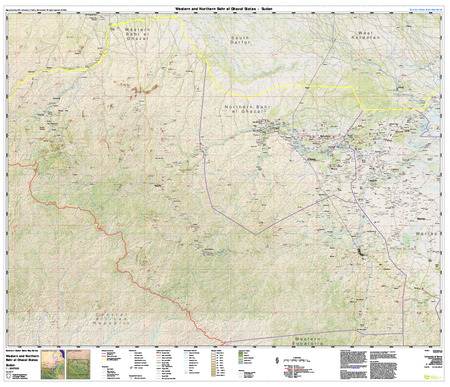Click the 'West Kordofan' map label
This screenshot has width=450, height=387.
pos(366,35)
